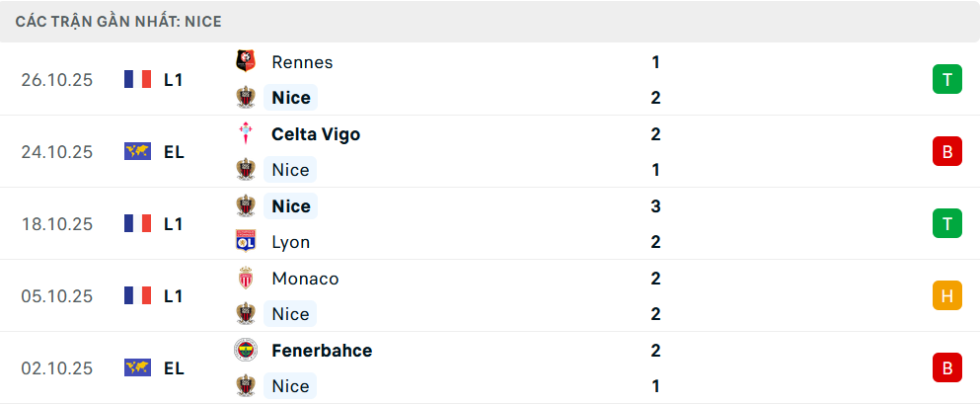980x405 pixels.
Task: Click the red B badge for Celta Vigo match
Action: click(946, 151)
